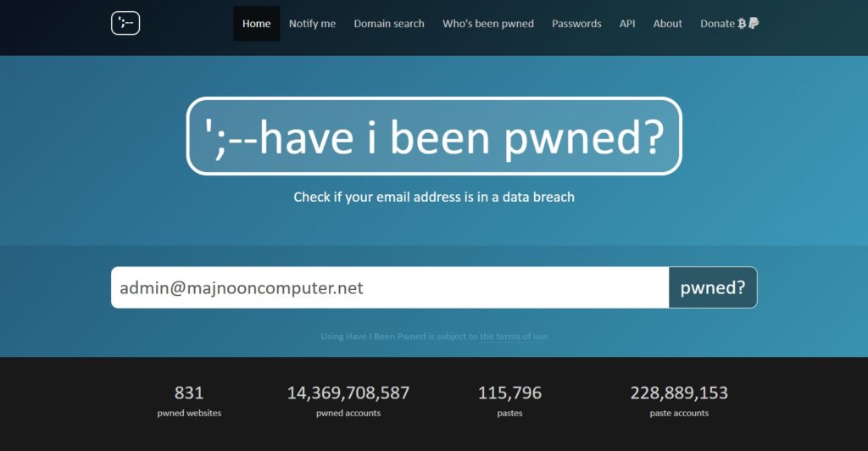Viewport: 868px width, 451px height.
Task: Open Who's been pwned page
Action: 488,24
